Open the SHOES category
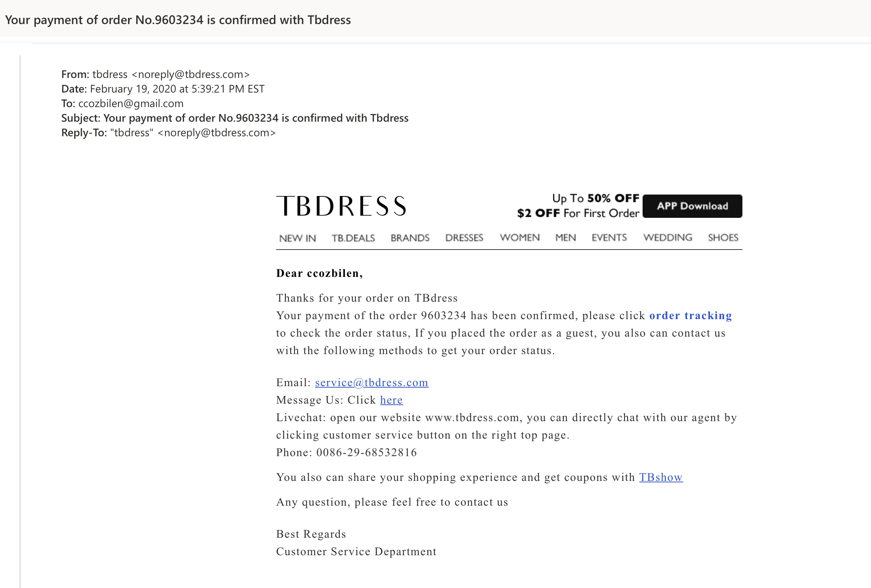 click(x=723, y=238)
